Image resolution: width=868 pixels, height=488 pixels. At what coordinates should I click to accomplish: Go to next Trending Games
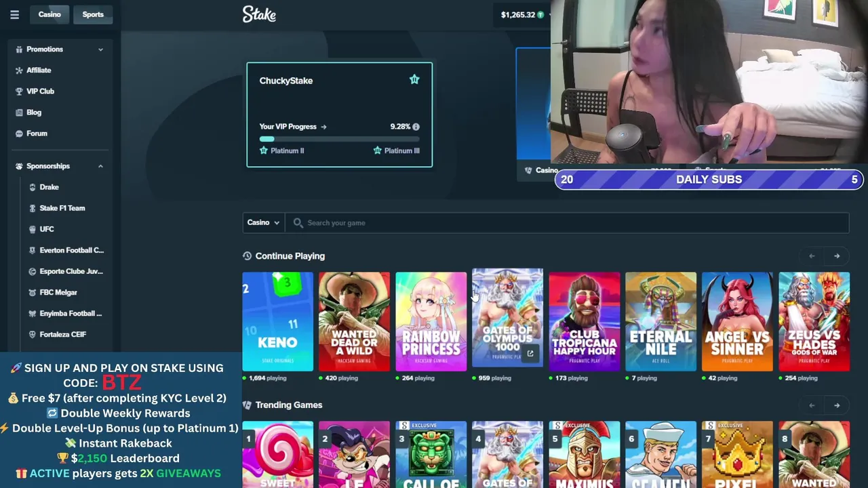tap(837, 405)
